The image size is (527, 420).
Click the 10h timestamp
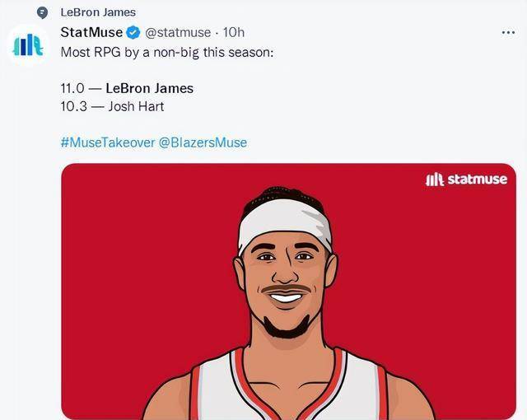(234, 33)
